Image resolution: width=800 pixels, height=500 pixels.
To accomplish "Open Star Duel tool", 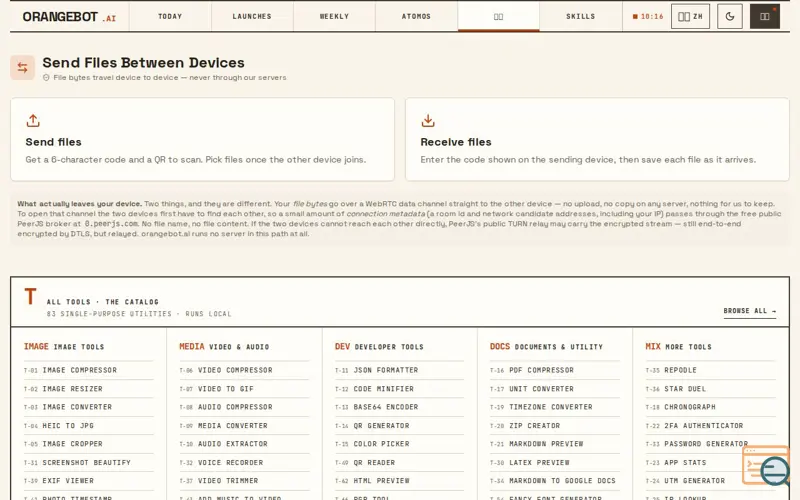I will [711, 389].
